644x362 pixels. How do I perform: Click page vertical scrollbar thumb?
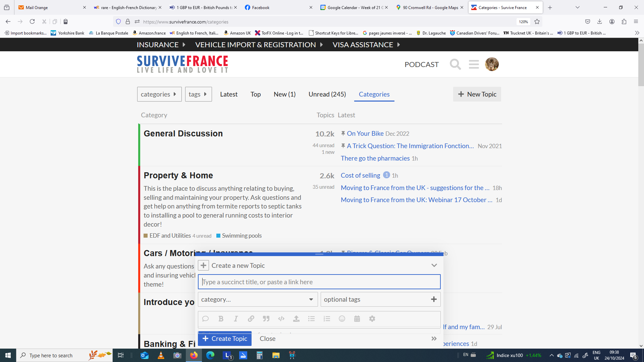[x=641, y=65]
